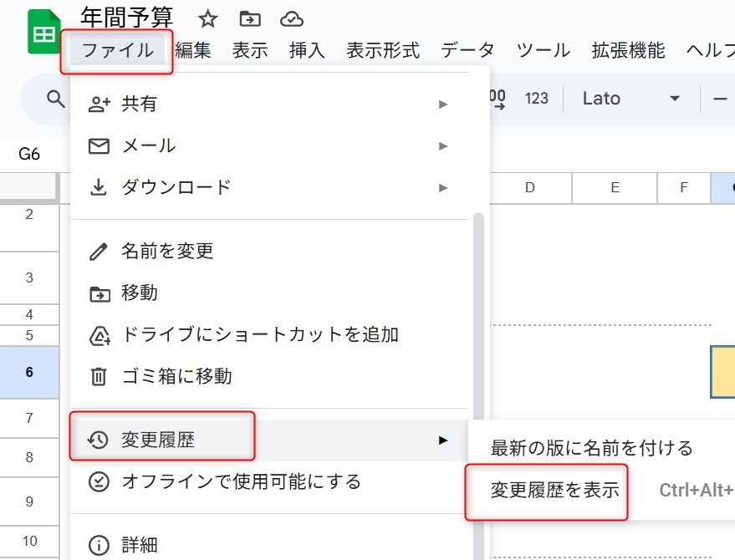
Task: Click the history clock icon
Action: pos(98,440)
